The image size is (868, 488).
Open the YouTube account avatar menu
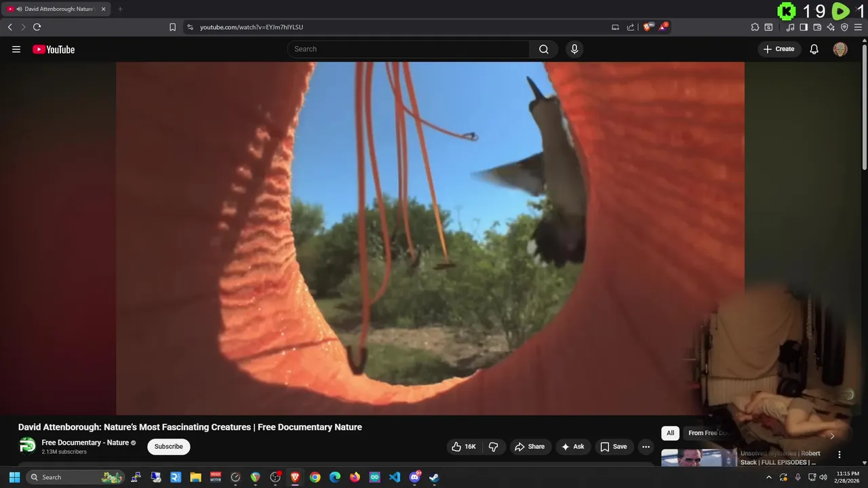[x=840, y=49]
